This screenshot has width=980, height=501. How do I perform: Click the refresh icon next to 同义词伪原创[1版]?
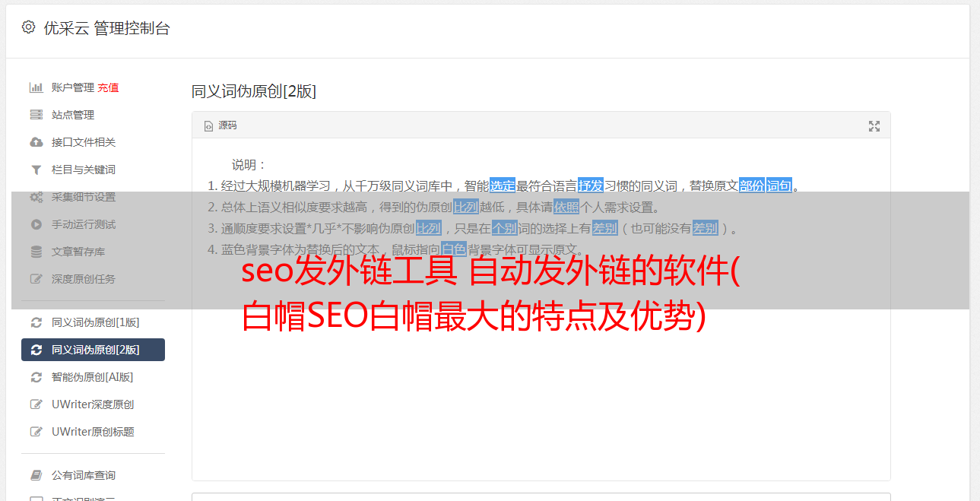(36, 322)
